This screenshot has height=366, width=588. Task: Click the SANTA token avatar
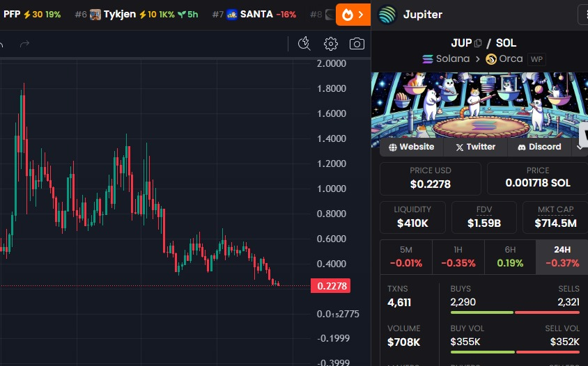tap(232, 15)
